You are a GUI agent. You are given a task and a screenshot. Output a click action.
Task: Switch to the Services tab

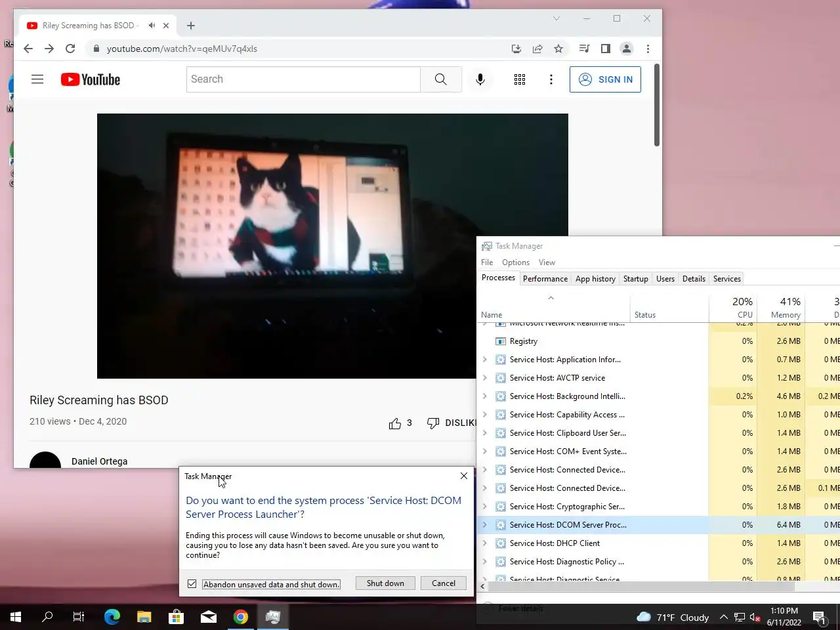(727, 279)
